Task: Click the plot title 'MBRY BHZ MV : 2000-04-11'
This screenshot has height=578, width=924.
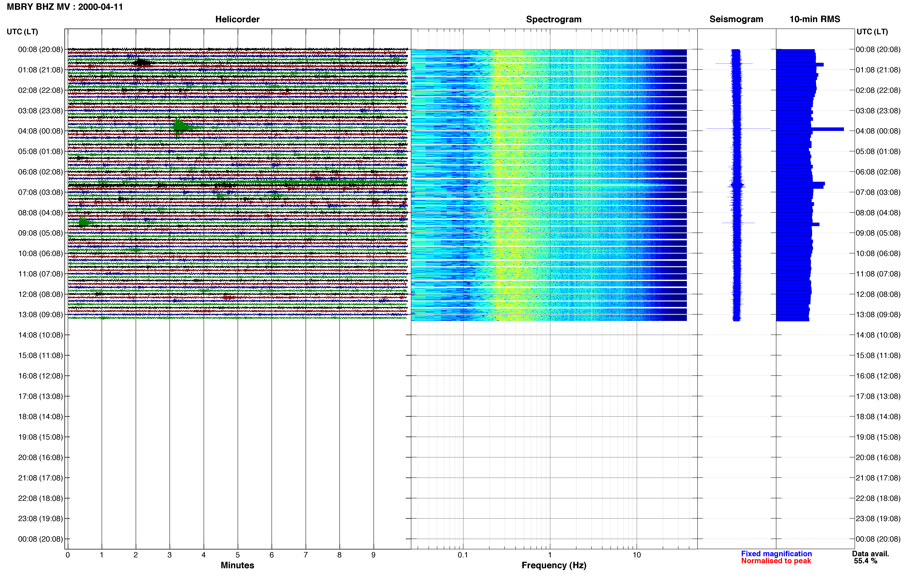Action: [x=65, y=7]
